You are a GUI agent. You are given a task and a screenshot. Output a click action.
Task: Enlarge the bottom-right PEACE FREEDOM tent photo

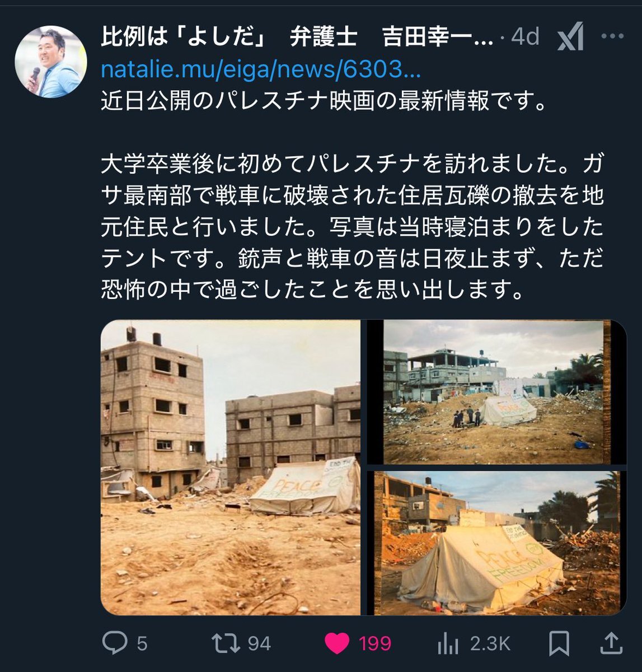[496, 543]
